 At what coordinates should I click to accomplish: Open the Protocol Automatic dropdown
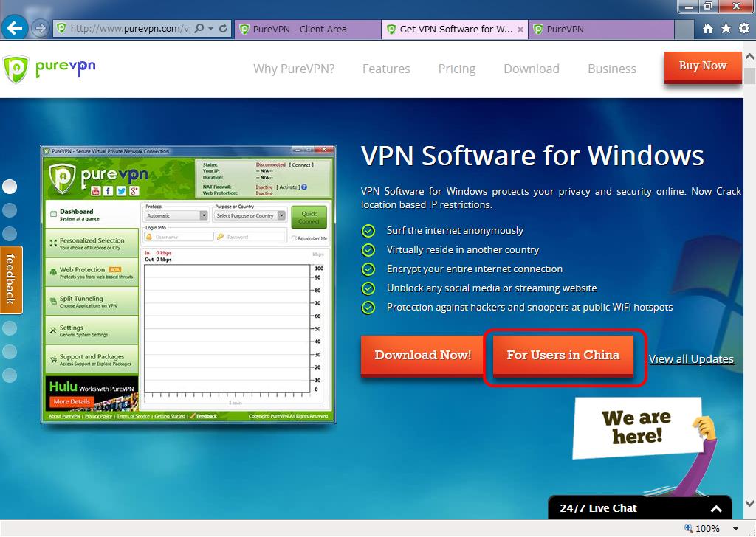176,216
